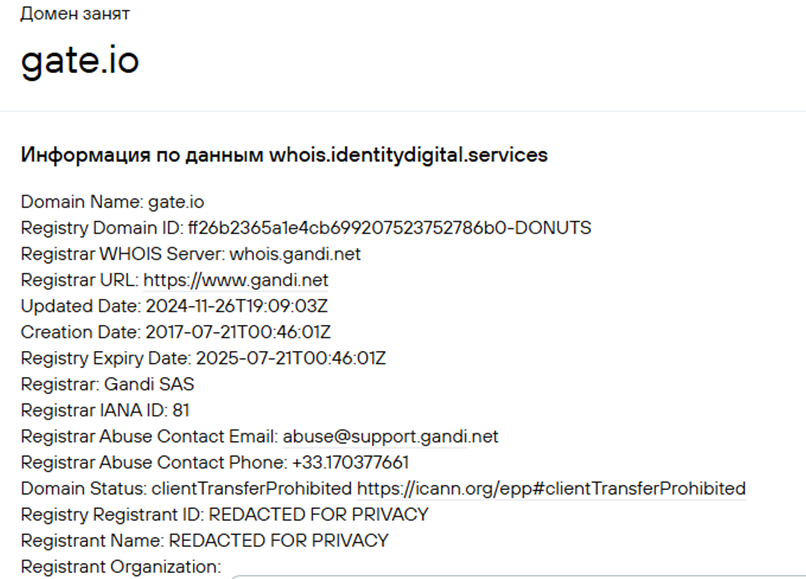
Task: Click the Registry Expiry Date 2025-07-21 line
Action: tap(203, 358)
